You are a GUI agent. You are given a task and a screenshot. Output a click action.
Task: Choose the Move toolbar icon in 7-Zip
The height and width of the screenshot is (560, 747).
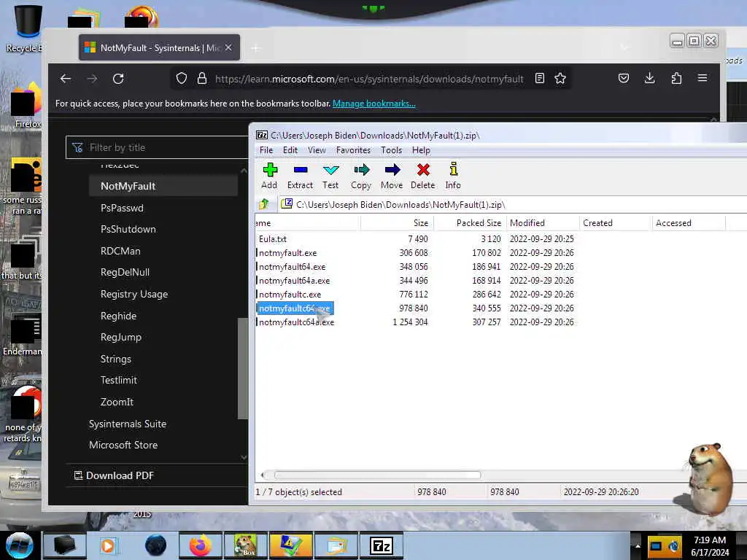coord(392,176)
